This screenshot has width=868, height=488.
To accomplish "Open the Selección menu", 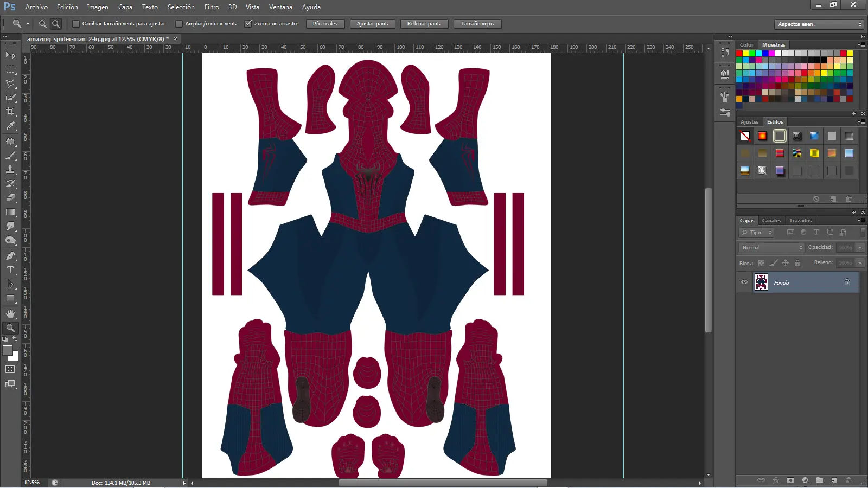I will click(x=181, y=7).
